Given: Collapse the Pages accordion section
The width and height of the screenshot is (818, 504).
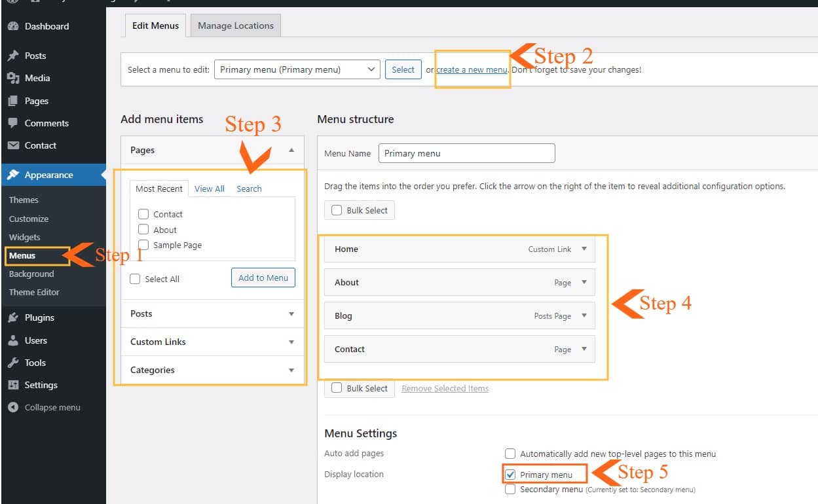Looking at the screenshot, I should (291, 150).
